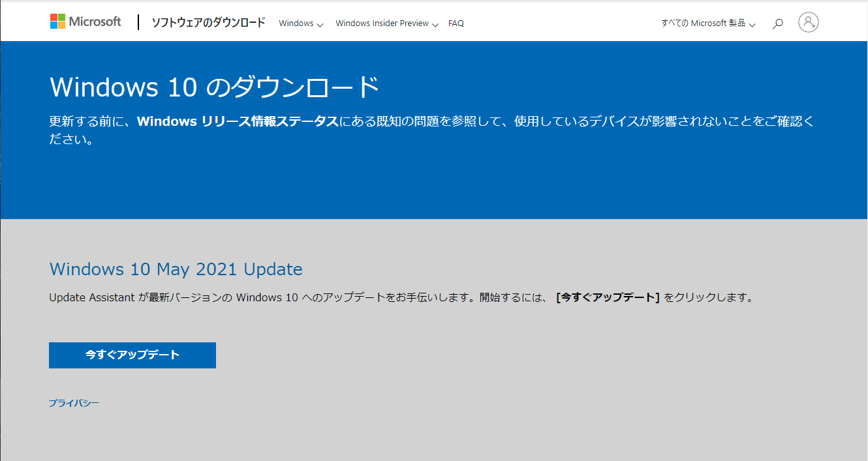
Task: Open the プライバシー link
Action: (74, 404)
